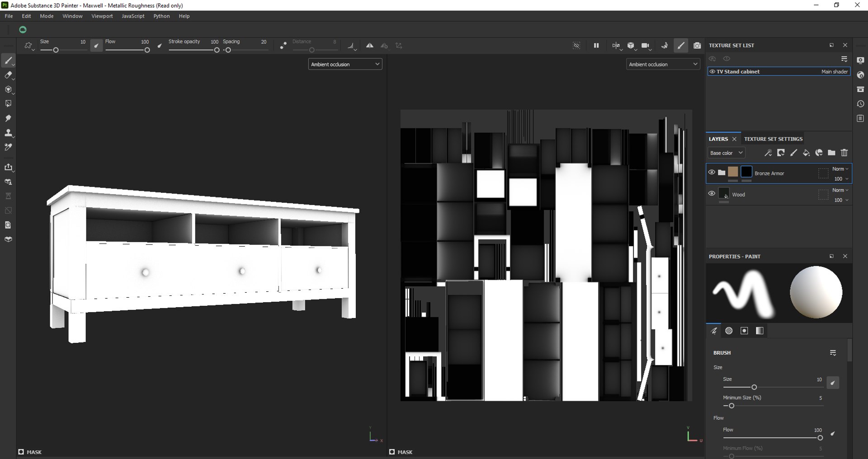Screen dimensions: 868x459
Task: Open Display Settings in the right dock
Action: 860,61
